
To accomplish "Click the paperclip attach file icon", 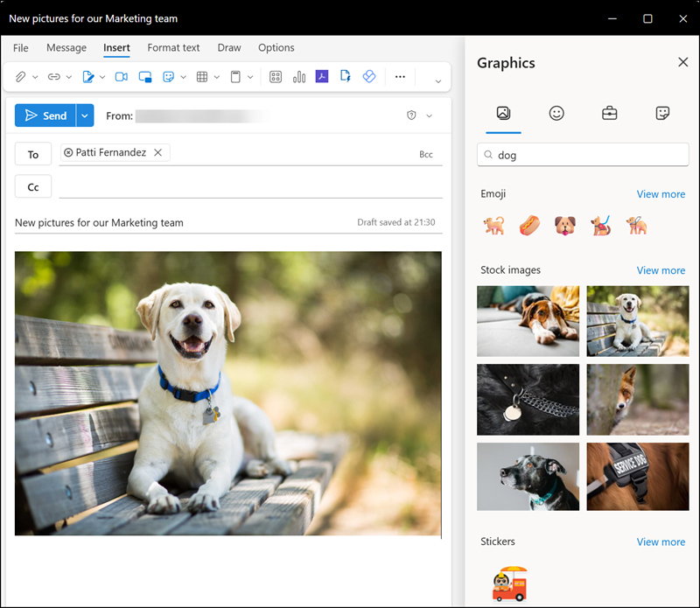I will pos(21,77).
